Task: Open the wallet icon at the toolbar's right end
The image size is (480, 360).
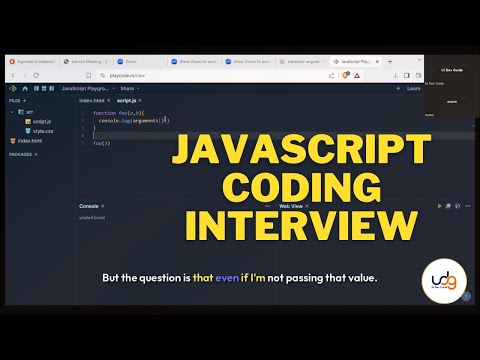Action: click(x=418, y=76)
